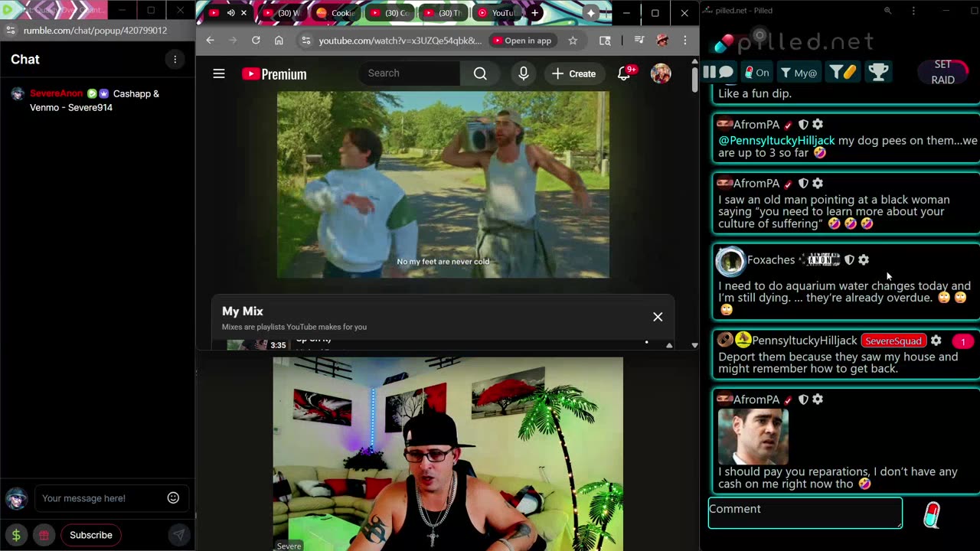Click the YouTube Create button
Screen dimensions: 980x551
coord(573,73)
